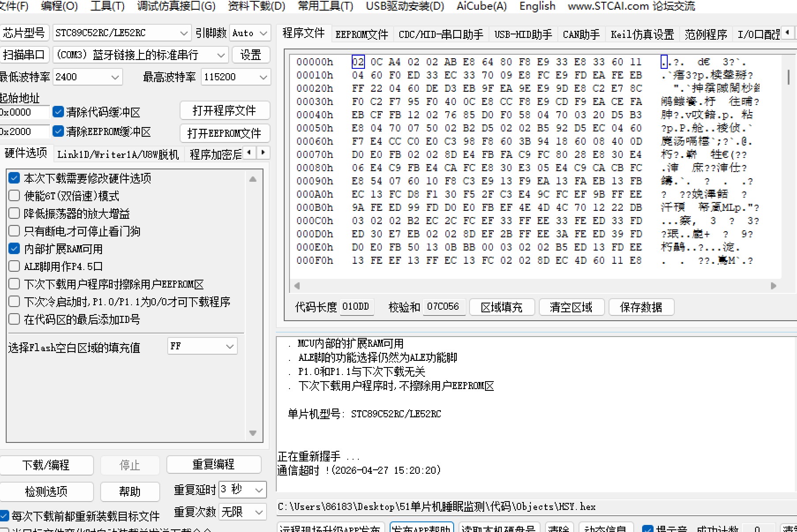Open COM3 serial port dropdown
797x532 pixels.
click(140, 55)
